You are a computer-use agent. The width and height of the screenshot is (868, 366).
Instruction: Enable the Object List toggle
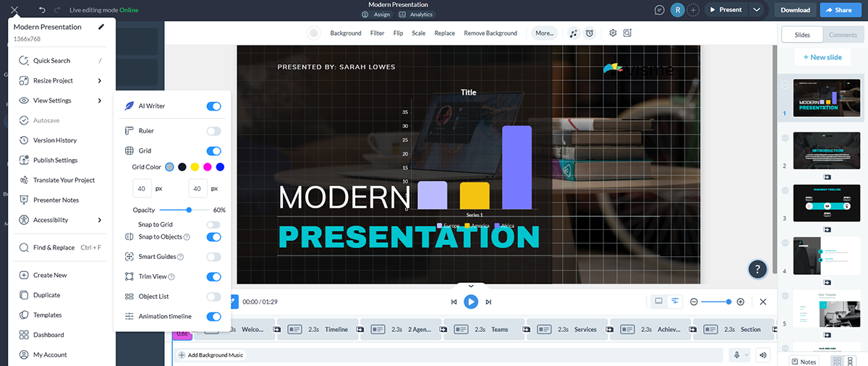(x=213, y=297)
